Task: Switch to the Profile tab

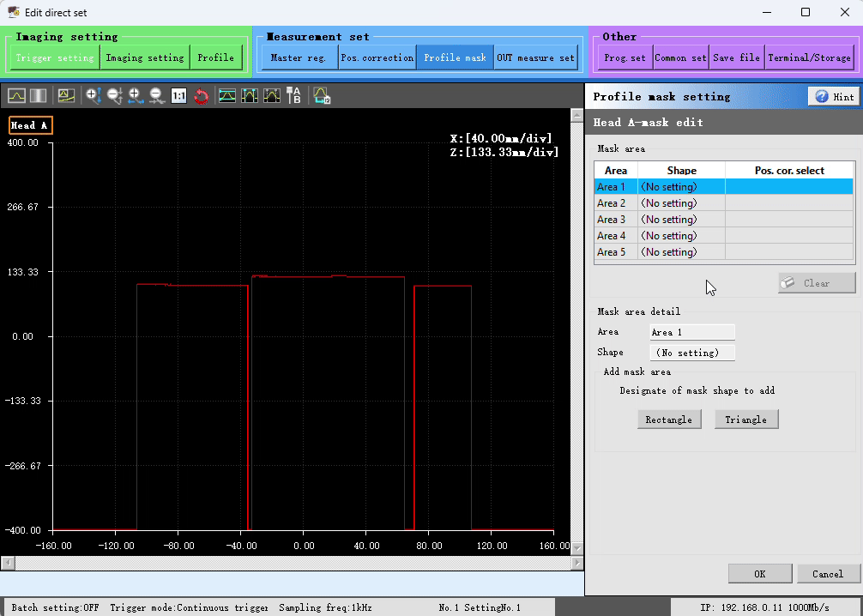Action: click(x=216, y=57)
